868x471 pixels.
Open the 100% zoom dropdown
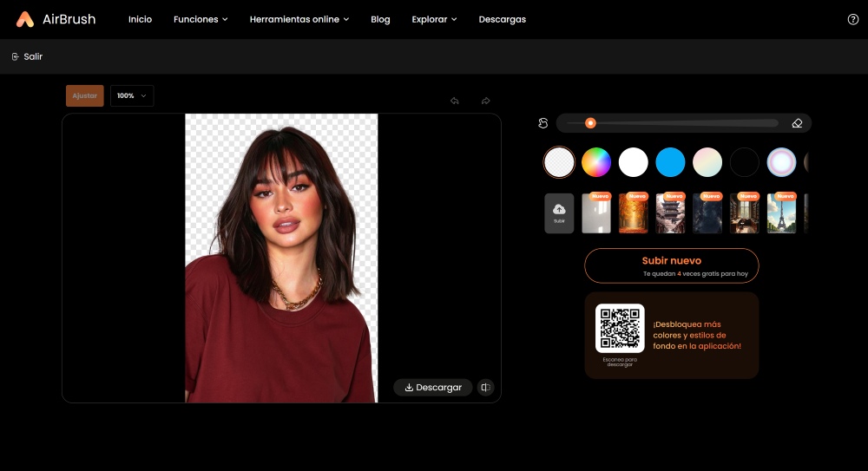pos(132,95)
